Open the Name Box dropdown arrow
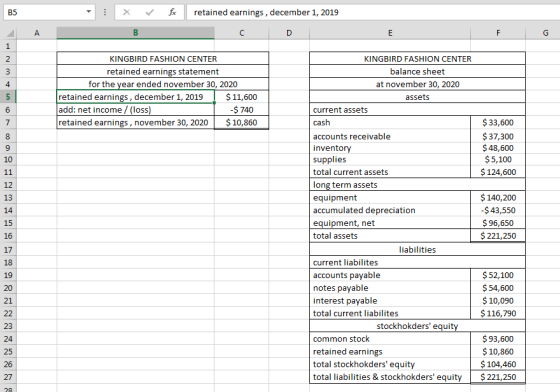 89,12
